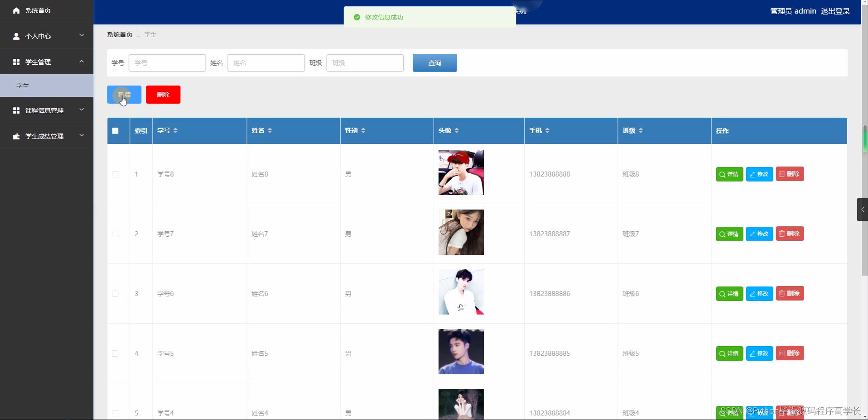Click the 退出登录 logout link
Viewport: 868px width, 420px height.
tap(835, 11)
